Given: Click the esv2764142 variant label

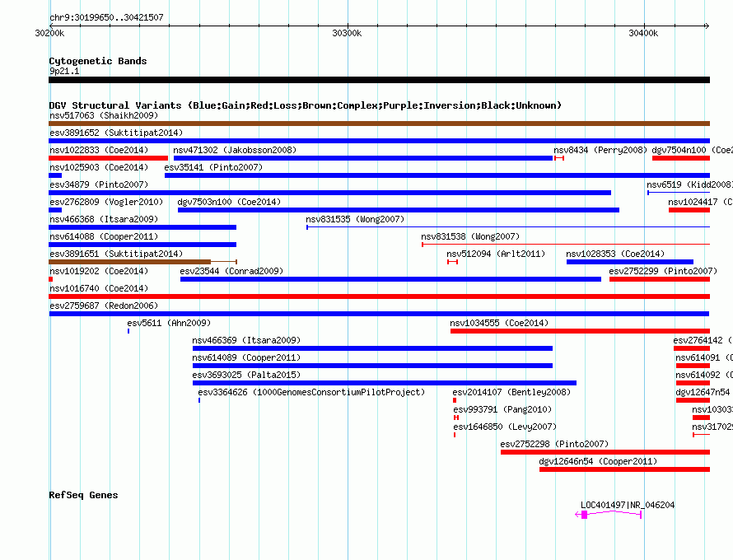Looking at the screenshot, I should (x=703, y=340).
